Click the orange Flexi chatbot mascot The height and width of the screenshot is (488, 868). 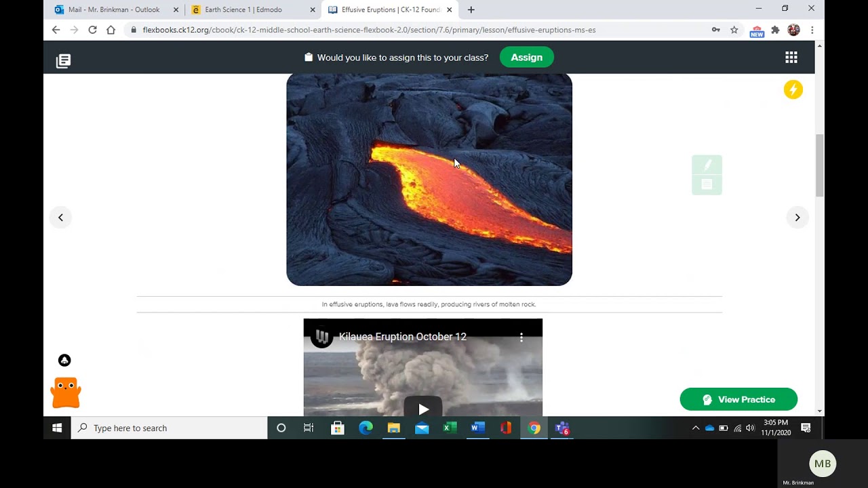[x=66, y=392]
